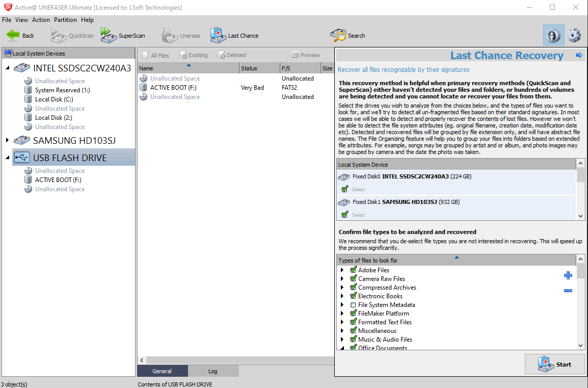This screenshot has width=588, height=388.
Task: Select the SAMSUNG HD103SJ disk
Action: tap(74, 140)
